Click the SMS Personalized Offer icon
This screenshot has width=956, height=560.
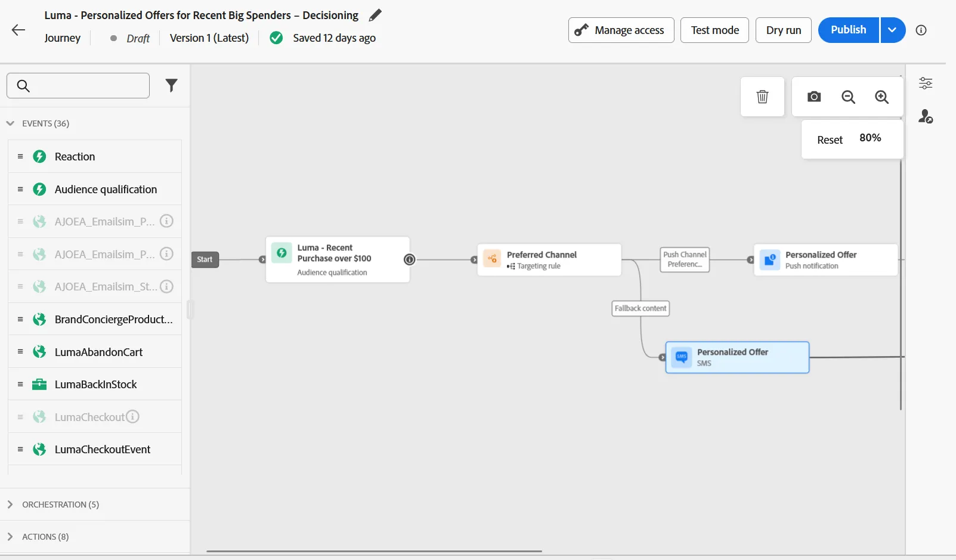point(682,357)
